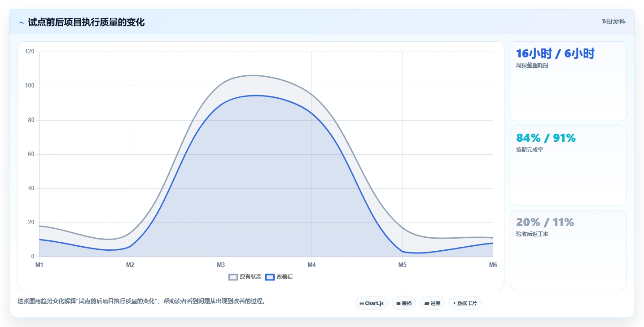The width and height of the screenshot is (644, 327).
Task: Click the gray 原有状态 legend color box
Action: (233, 277)
